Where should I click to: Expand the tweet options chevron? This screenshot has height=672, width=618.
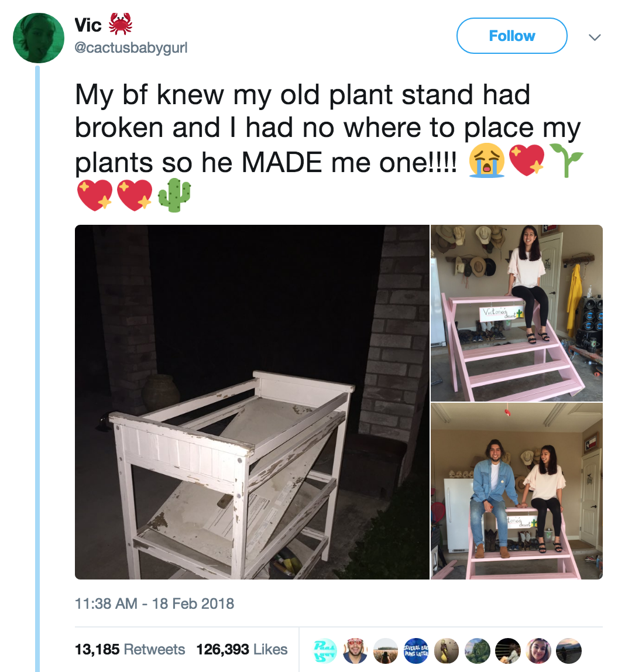tap(595, 37)
